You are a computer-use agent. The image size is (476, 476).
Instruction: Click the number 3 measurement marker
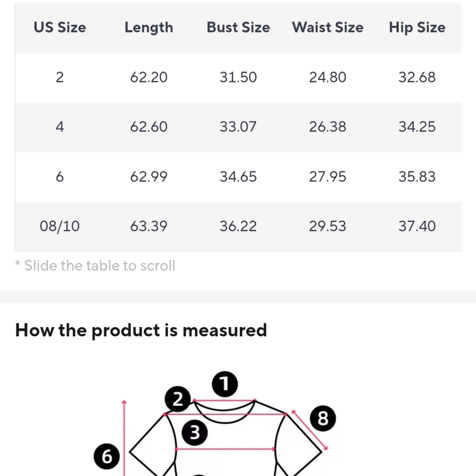(x=195, y=433)
